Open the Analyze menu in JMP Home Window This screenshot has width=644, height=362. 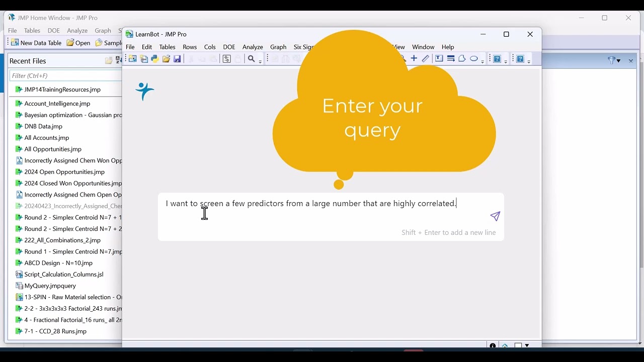77,31
